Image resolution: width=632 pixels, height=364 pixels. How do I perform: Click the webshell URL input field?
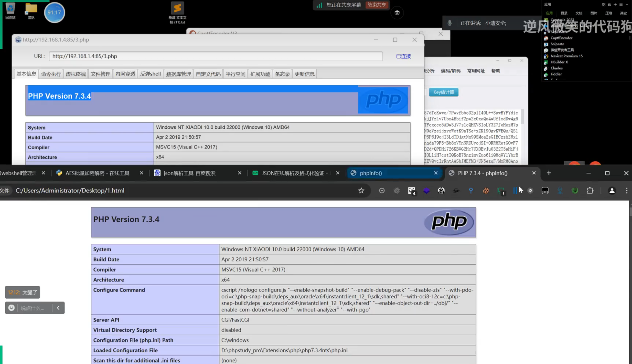[215, 56]
